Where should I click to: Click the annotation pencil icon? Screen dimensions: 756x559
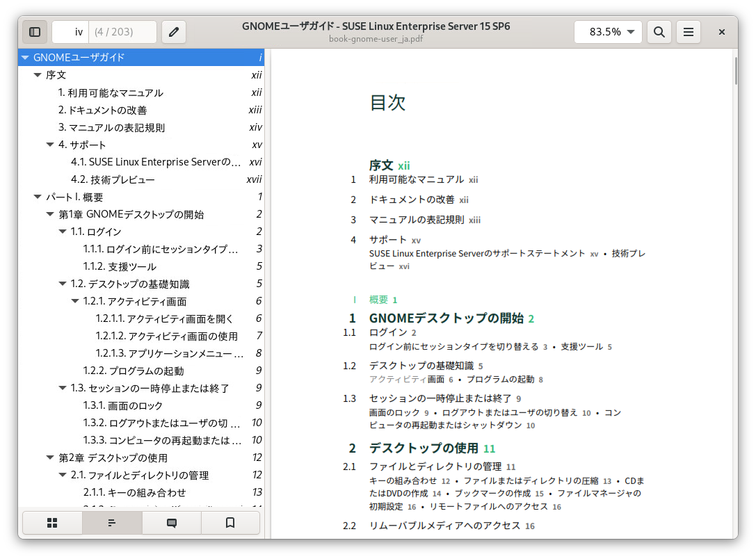174,32
